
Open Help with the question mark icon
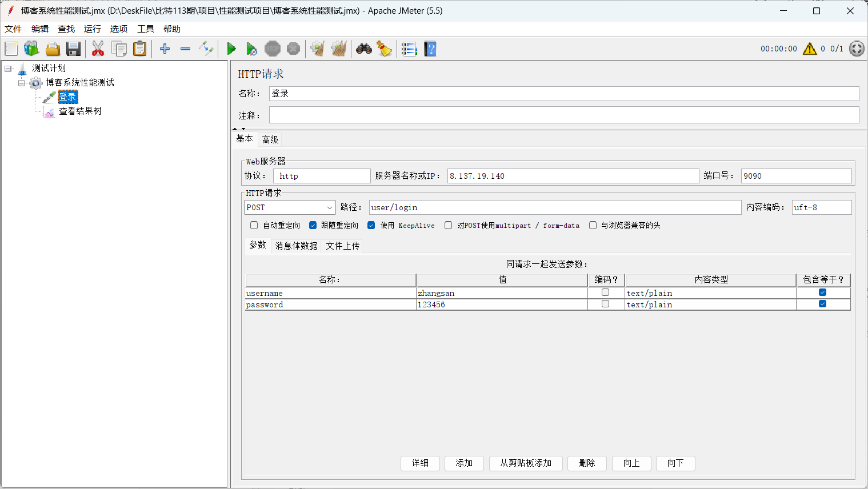pyautogui.click(x=430, y=49)
